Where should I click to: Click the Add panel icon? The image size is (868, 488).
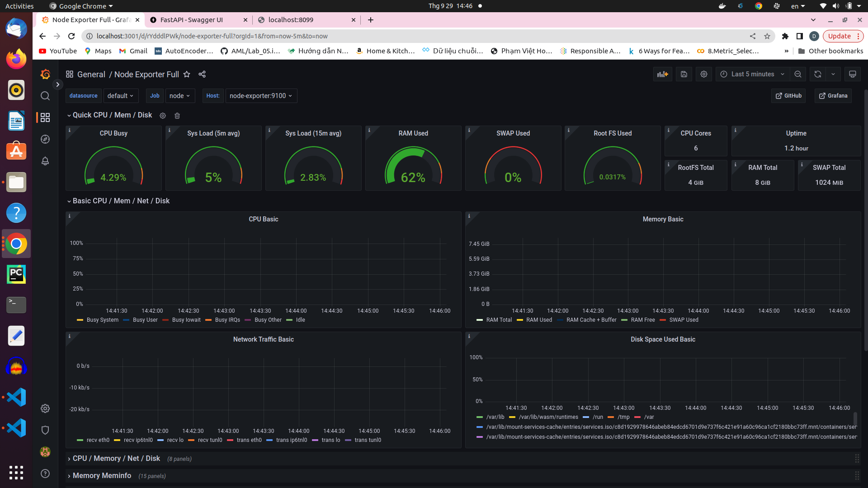(x=662, y=74)
